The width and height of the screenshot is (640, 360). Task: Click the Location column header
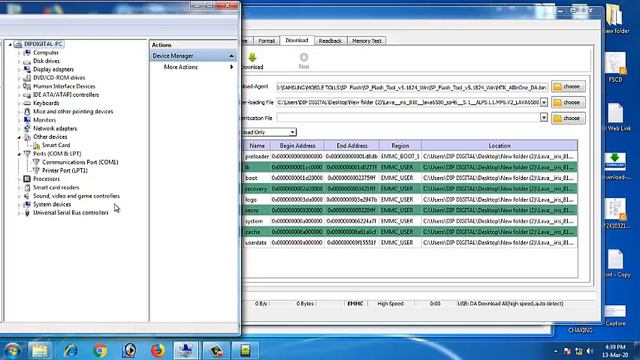[x=500, y=146]
